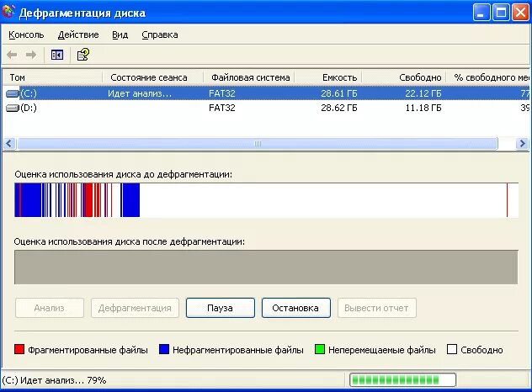The image size is (532, 392).
Task: Click the FAT32 cell in D: row
Action: (x=222, y=108)
